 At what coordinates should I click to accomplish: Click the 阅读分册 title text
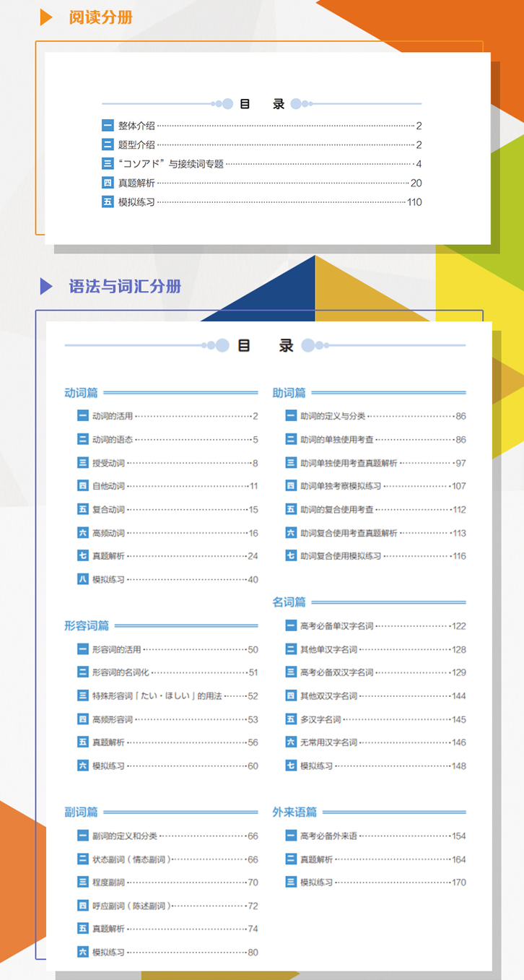point(100,17)
